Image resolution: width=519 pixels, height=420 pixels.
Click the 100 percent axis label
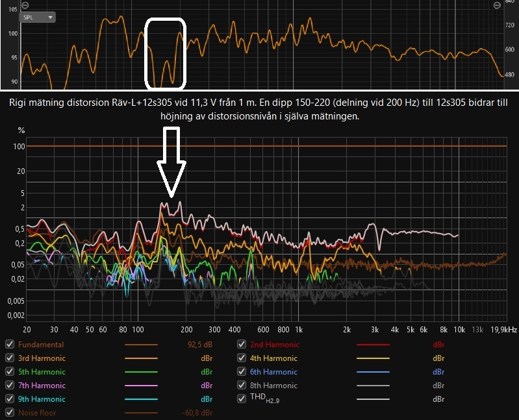point(19,146)
